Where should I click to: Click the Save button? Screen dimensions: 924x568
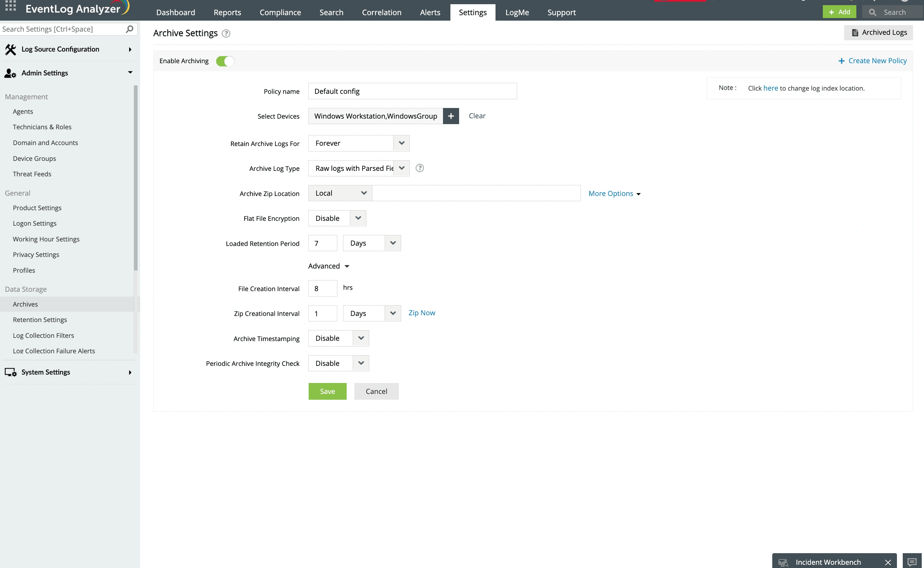tap(327, 391)
